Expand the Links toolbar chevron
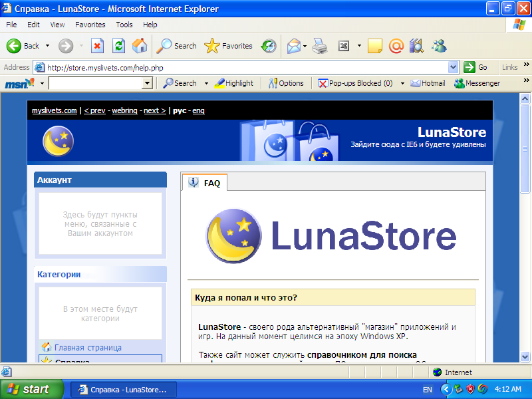This screenshot has height=399, width=532. [526, 65]
